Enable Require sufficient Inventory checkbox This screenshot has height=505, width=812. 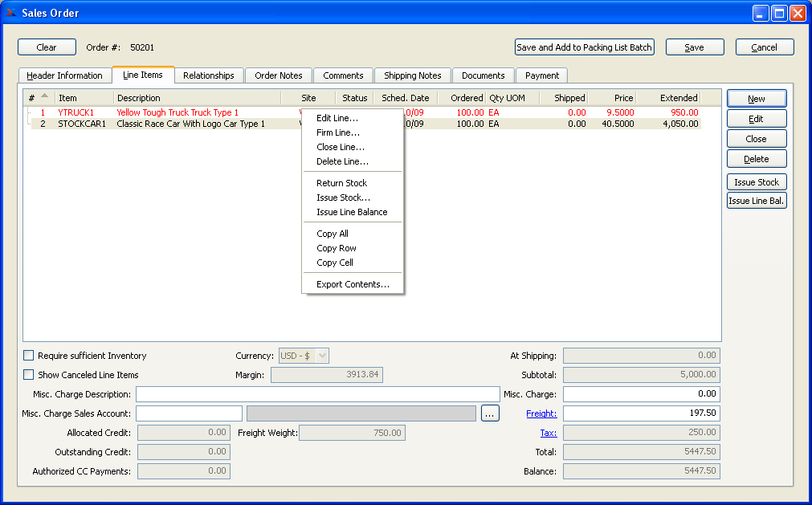pos(29,356)
